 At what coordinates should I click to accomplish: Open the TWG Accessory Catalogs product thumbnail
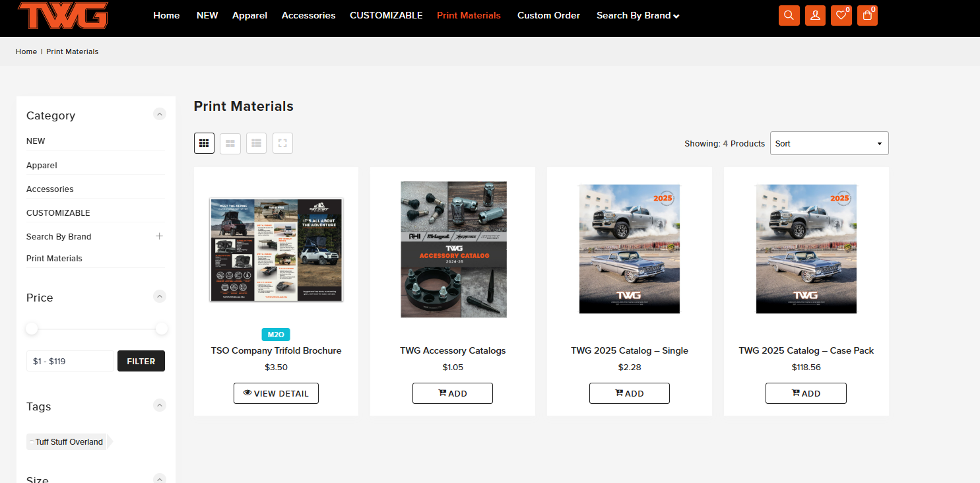pyautogui.click(x=453, y=249)
